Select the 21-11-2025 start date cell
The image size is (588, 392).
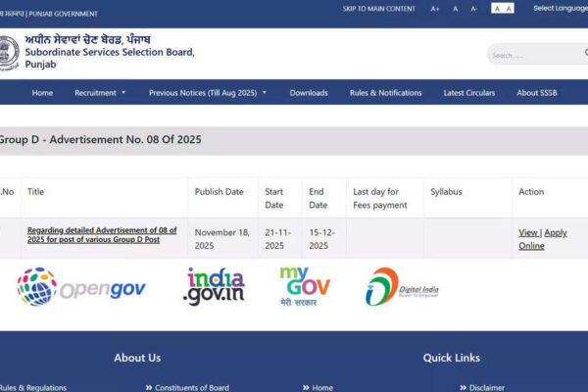click(x=278, y=239)
